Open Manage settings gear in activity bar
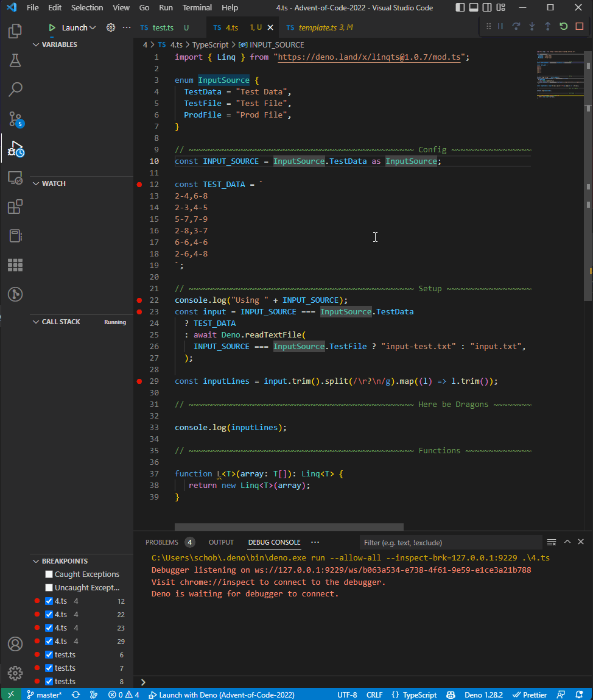593x700 pixels. point(15,673)
